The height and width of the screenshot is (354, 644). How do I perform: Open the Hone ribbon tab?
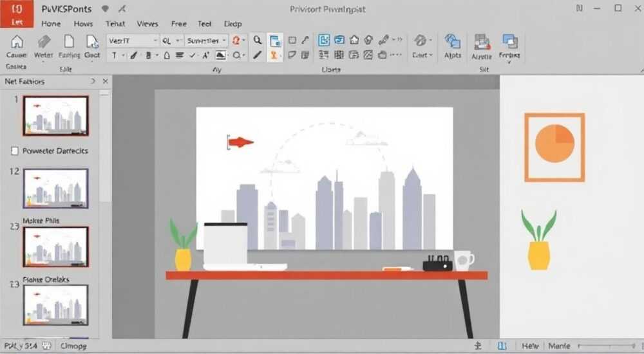(51, 24)
